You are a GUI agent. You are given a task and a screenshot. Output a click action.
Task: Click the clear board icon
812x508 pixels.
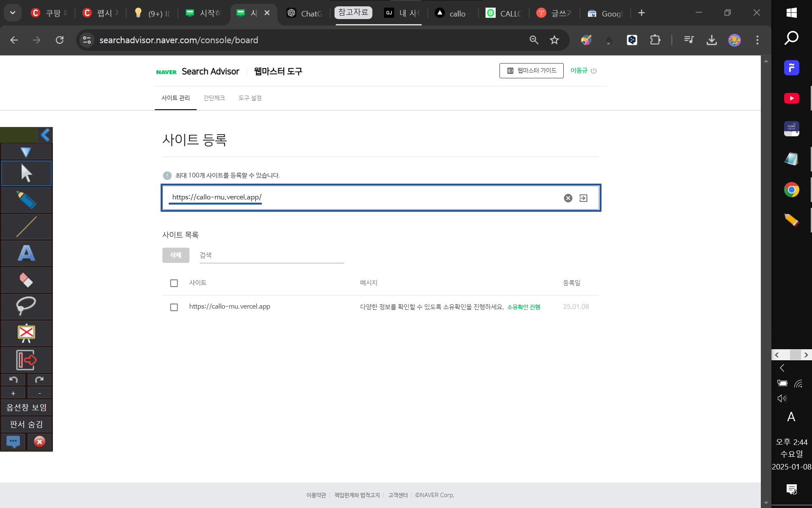(26, 333)
